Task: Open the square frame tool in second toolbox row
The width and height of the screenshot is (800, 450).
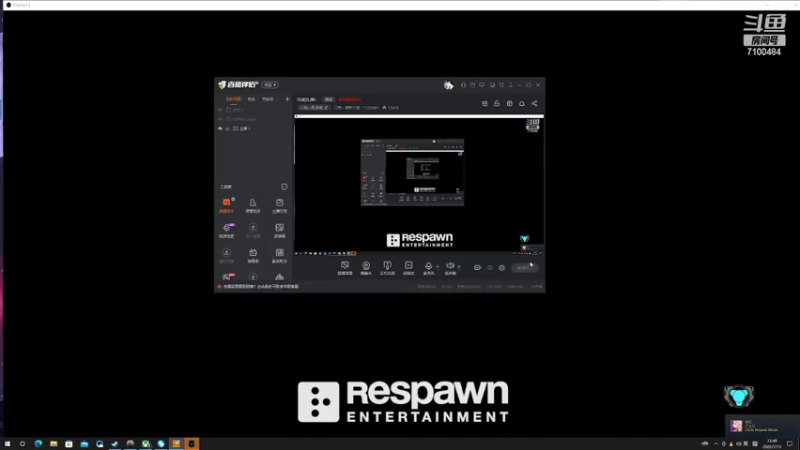Action: 279,230
